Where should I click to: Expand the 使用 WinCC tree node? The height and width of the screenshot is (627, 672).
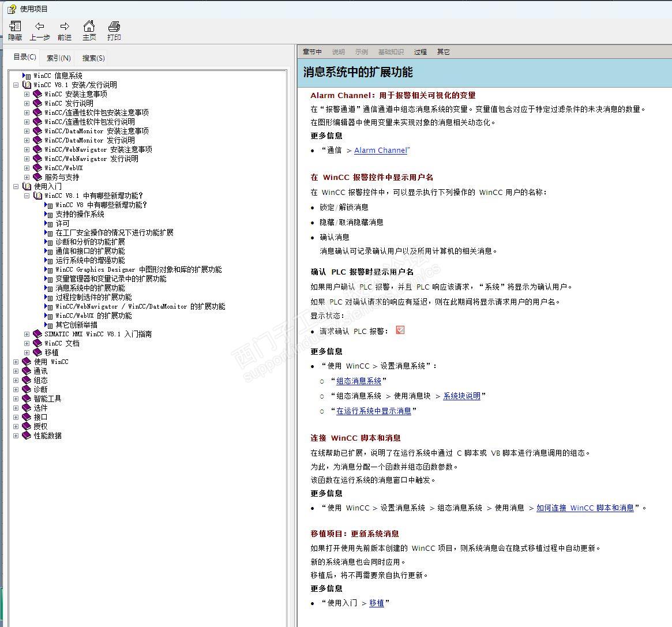[16, 362]
